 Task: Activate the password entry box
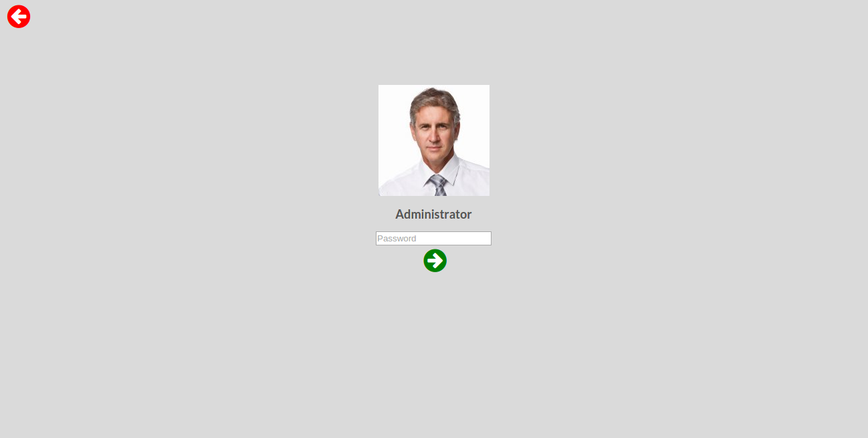pos(433,238)
